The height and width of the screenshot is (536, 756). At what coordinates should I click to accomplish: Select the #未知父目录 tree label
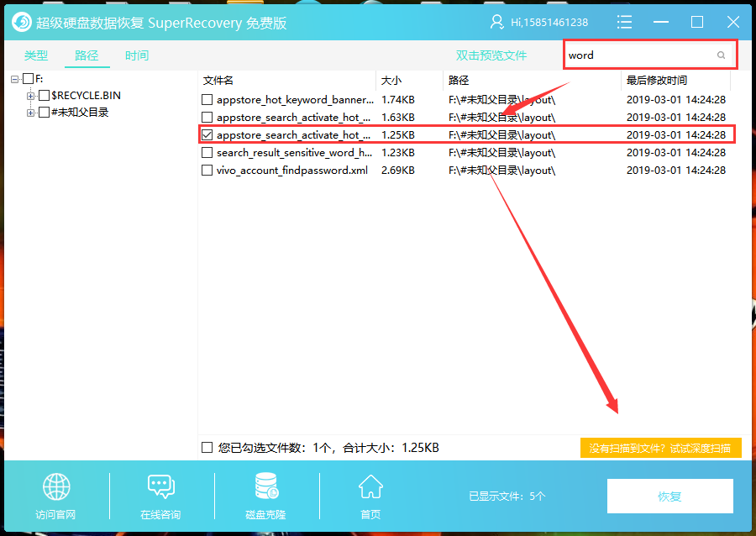80,113
